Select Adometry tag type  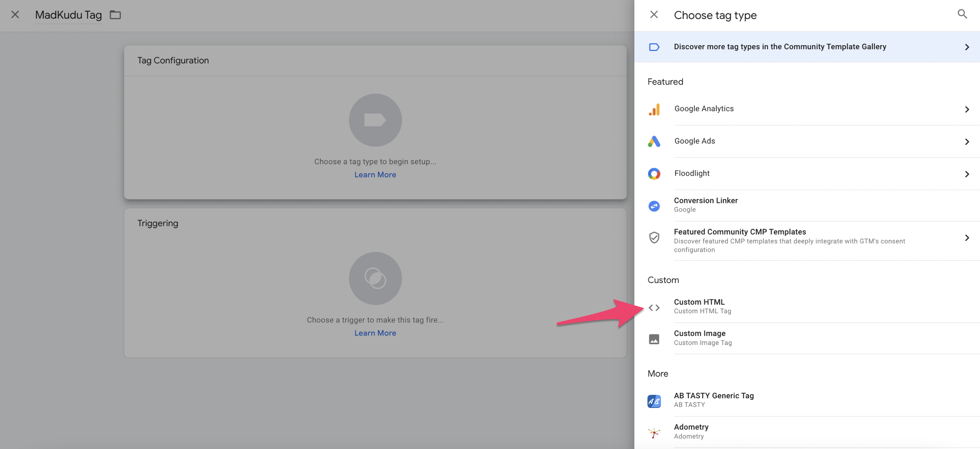pos(807,432)
